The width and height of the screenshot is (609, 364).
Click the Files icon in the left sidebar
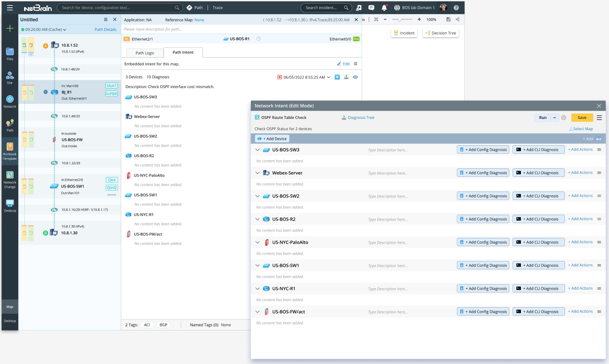10,52
